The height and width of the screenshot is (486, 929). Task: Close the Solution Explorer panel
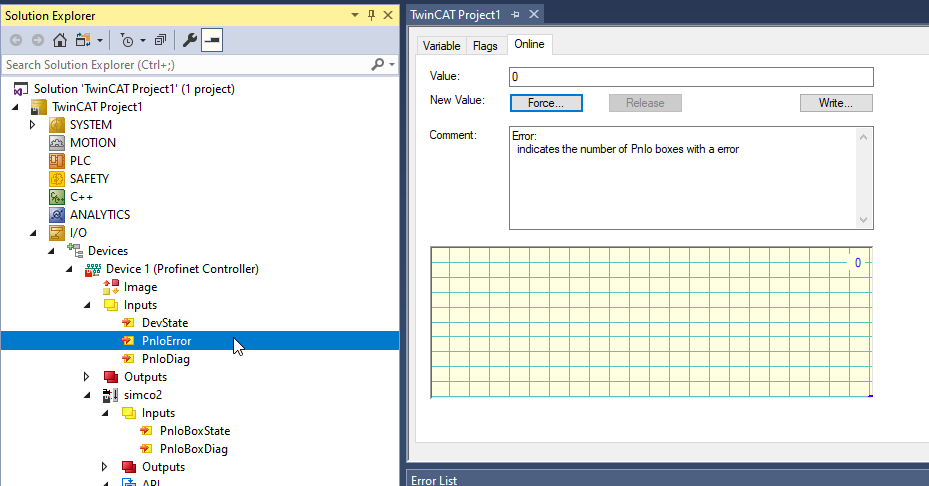pyautogui.click(x=388, y=15)
